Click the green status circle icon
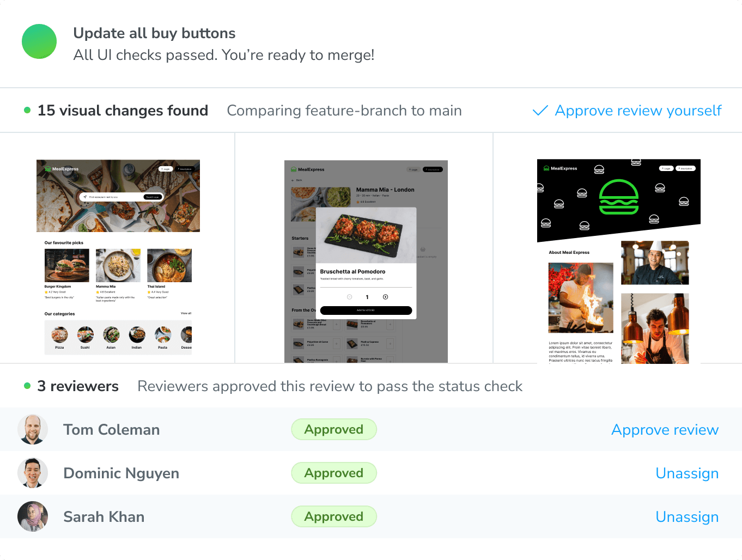The height and width of the screenshot is (560, 742). pos(39,41)
